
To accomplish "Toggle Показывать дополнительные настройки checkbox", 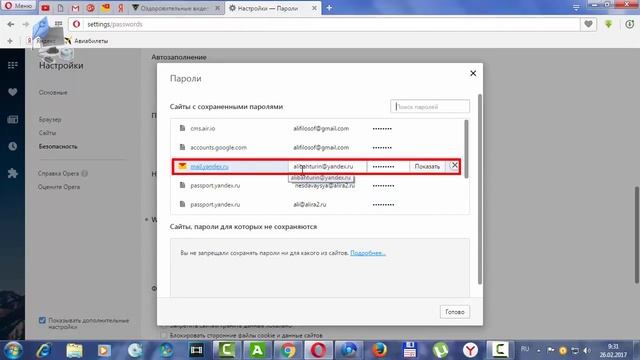I will [42, 320].
